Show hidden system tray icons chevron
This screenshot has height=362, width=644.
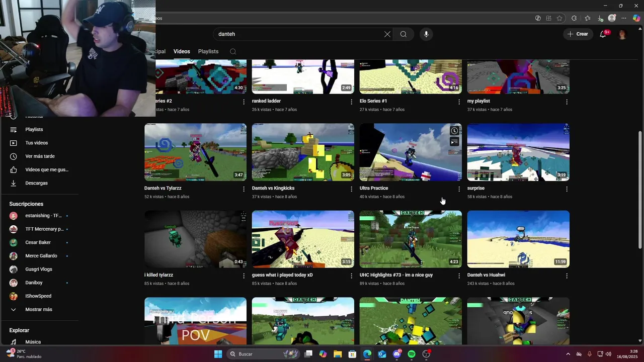point(568,354)
